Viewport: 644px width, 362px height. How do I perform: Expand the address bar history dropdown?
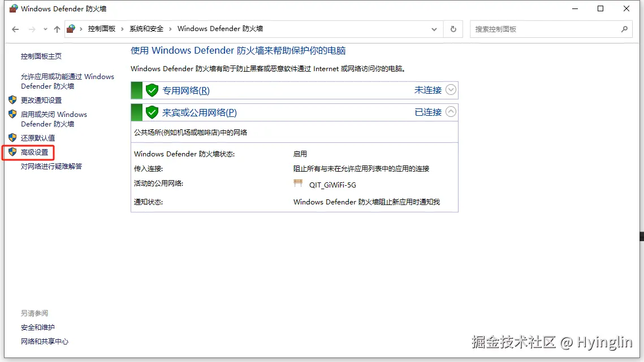point(434,29)
